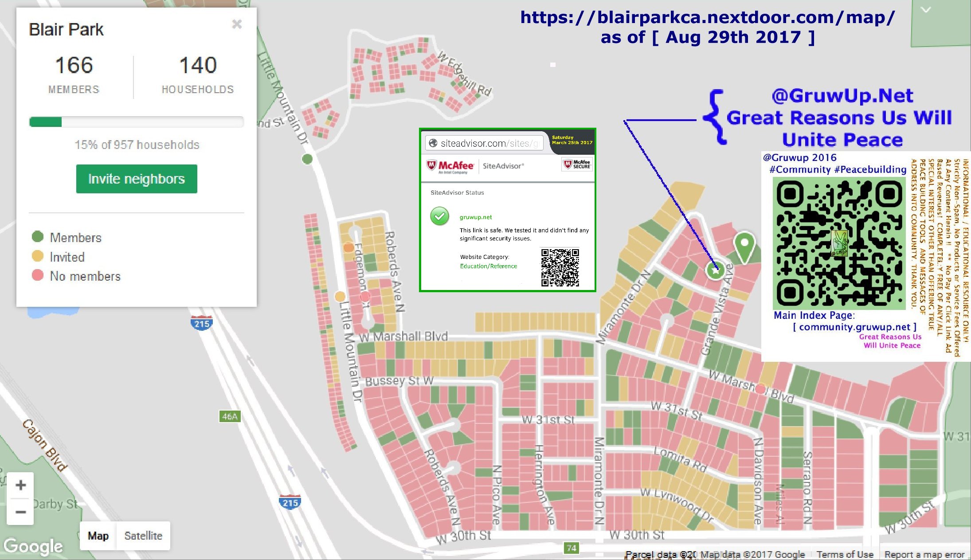Close the Blair Park info panel
This screenshot has width=971, height=560.
tap(237, 24)
